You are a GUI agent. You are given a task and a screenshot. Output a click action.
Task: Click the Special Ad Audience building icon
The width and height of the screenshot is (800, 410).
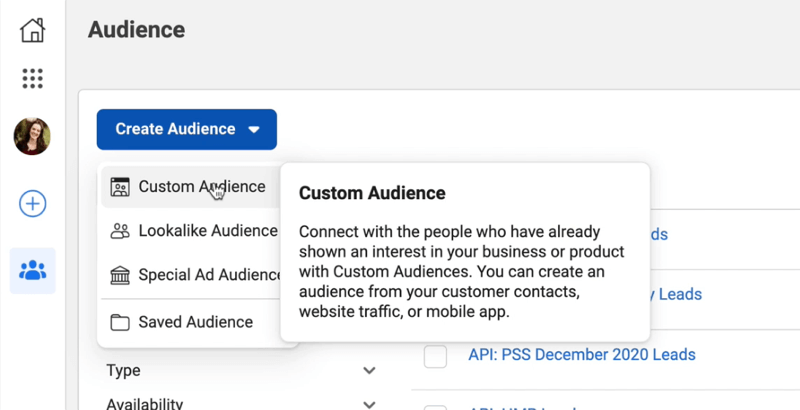(x=120, y=275)
